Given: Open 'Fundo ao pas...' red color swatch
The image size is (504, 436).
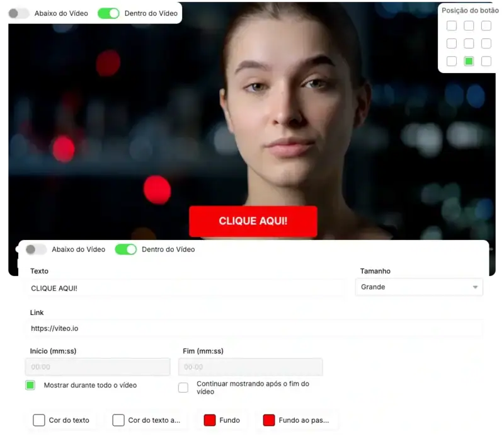Looking at the screenshot, I should point(269,420).
